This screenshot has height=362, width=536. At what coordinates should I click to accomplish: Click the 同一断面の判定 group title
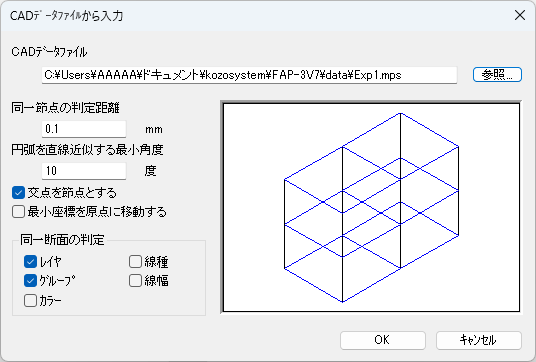(62, 240)
